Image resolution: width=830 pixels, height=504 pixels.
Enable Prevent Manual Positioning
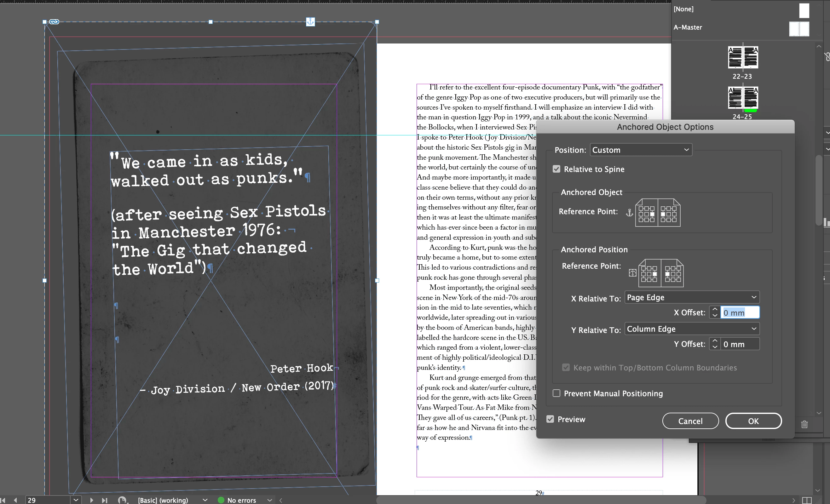click(556, 393)
